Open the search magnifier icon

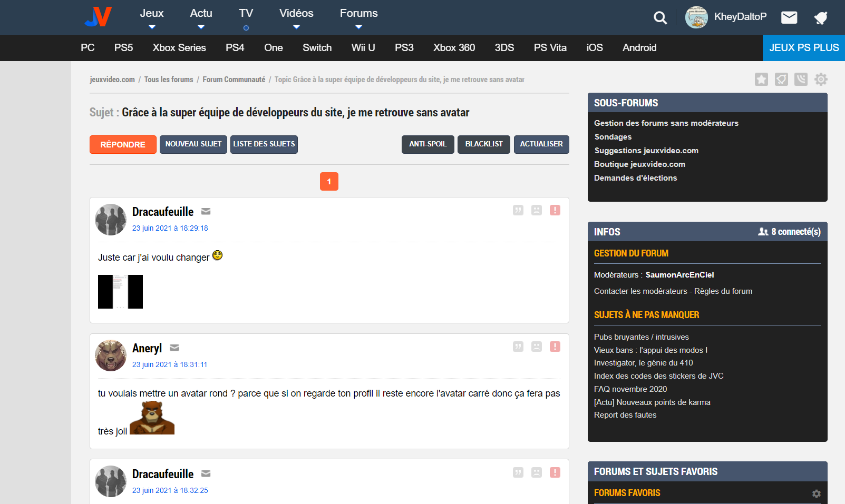660,18
